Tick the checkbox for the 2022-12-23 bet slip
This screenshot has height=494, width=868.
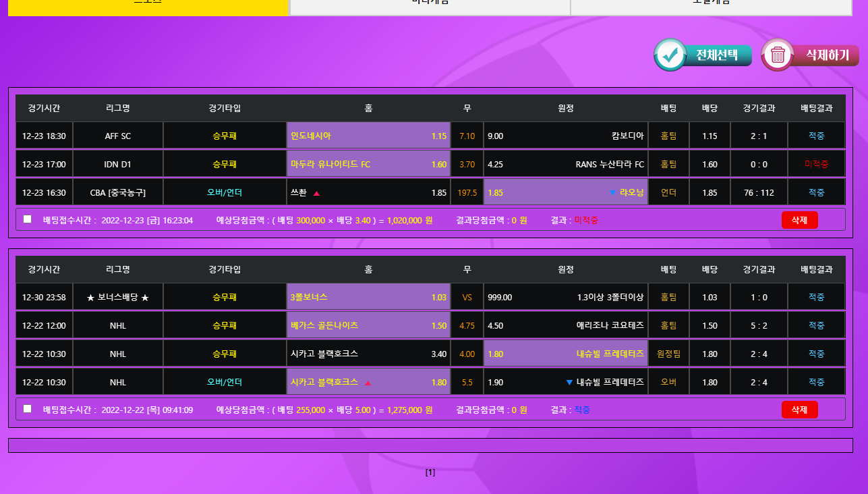tap(27, 219)
